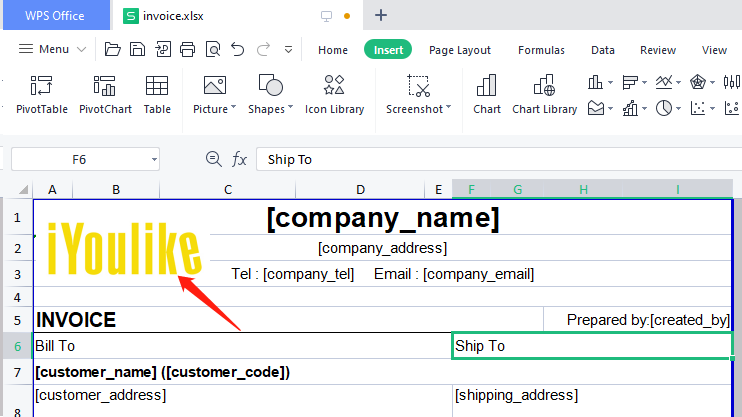This screenshot has height=417, width=742.
Task: Expand the Picture dropdown
Action: click(x=233, y=108)
